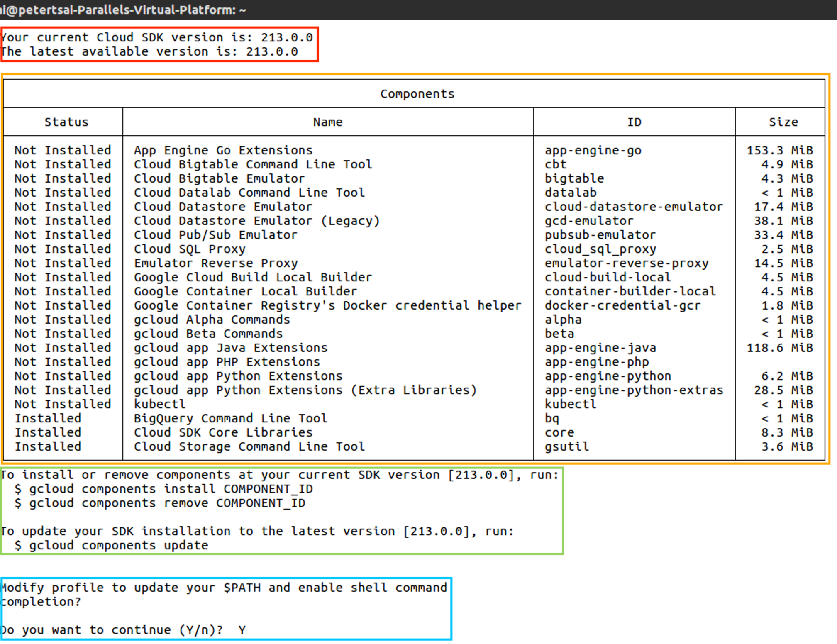This screenshot has width=837, height=644.
Task: Click 'The latest available version' line
Action: point(149,51)
